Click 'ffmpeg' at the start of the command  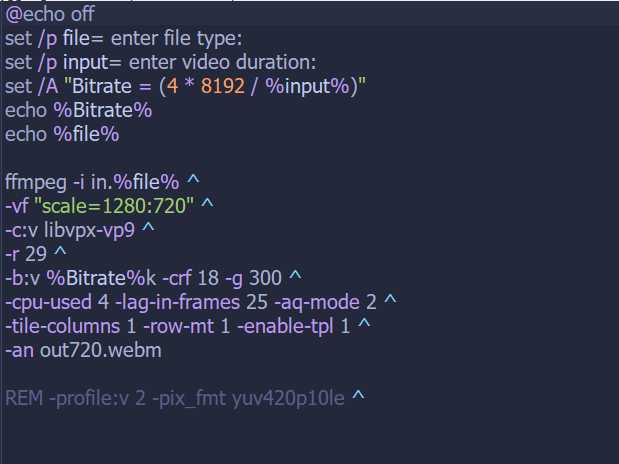36,182
